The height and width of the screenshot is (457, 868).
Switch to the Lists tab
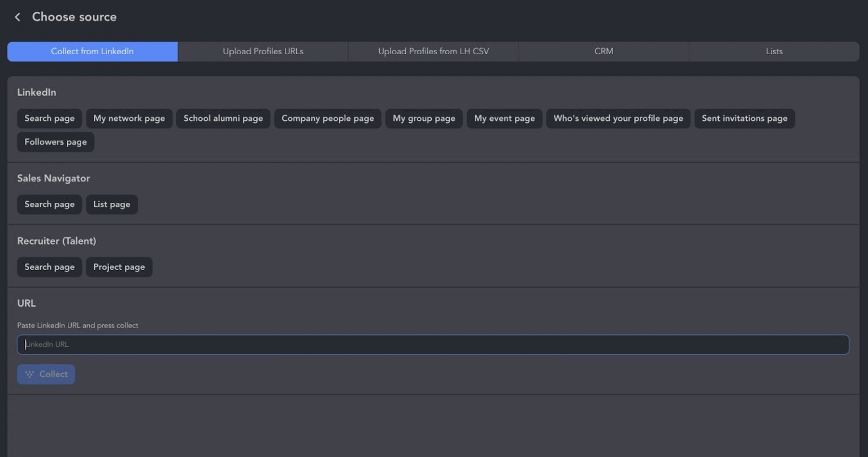[774, 51]
